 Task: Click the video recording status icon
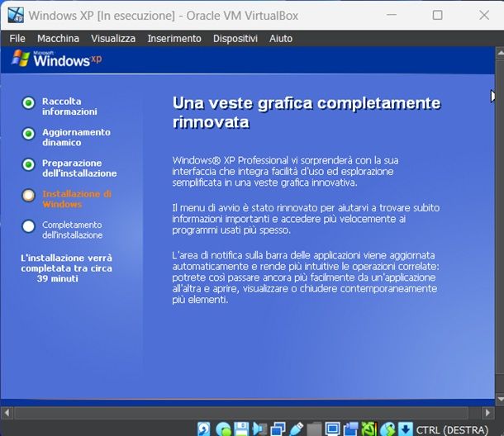(x=351, y=429)
